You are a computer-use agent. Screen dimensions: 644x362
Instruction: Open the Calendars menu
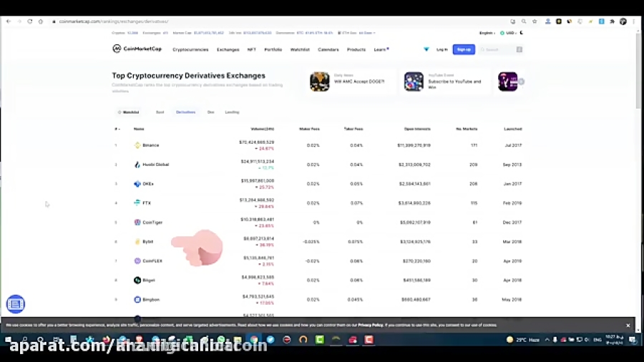[328, 49]
